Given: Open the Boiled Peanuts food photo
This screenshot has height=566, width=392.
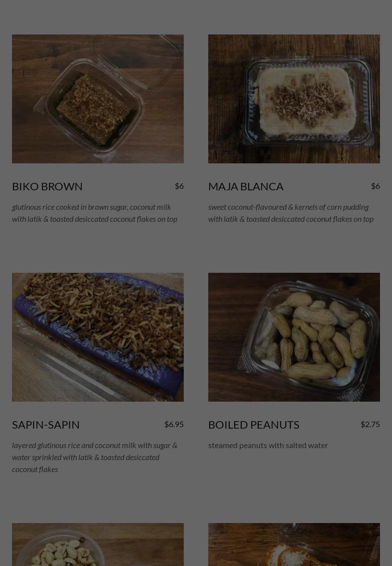Looking at the screenshot, I should 294,337.
